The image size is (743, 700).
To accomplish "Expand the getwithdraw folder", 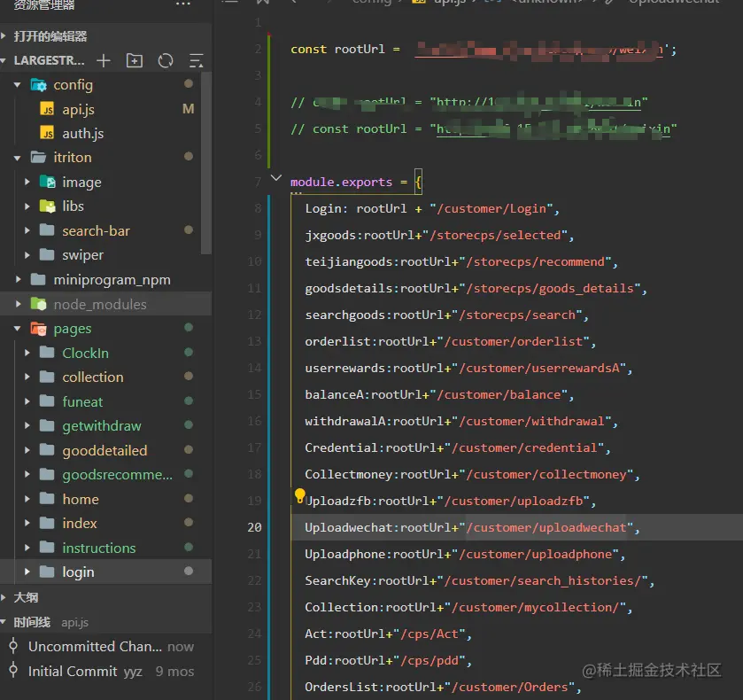I will tap(27, 426).
